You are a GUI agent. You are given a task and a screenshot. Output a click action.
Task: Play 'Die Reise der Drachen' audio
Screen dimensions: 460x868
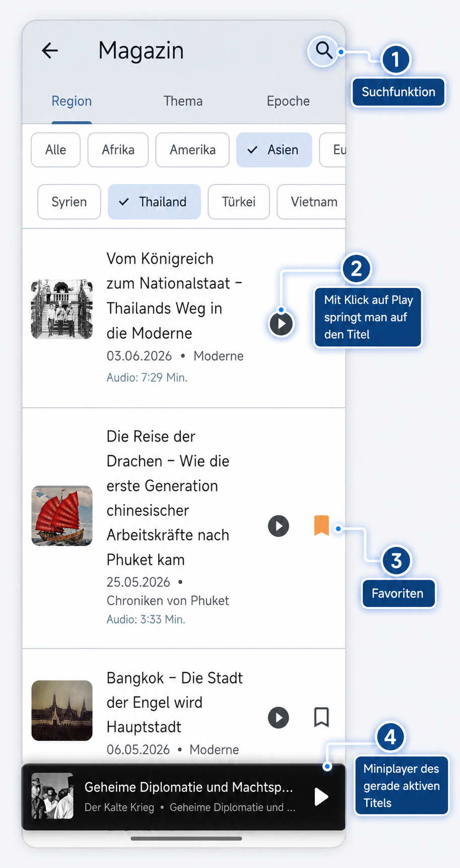(x=279, y=526)
